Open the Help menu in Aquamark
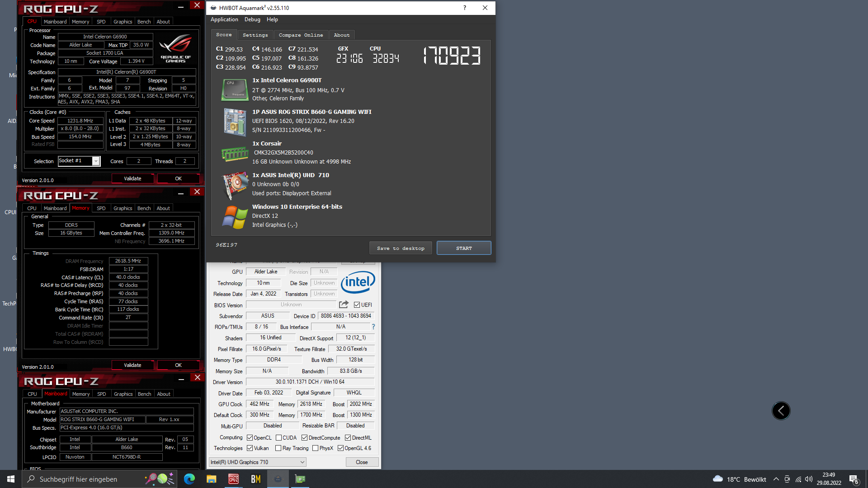The image size is (868, 488). pyautogui.click(x=272, y=19)
